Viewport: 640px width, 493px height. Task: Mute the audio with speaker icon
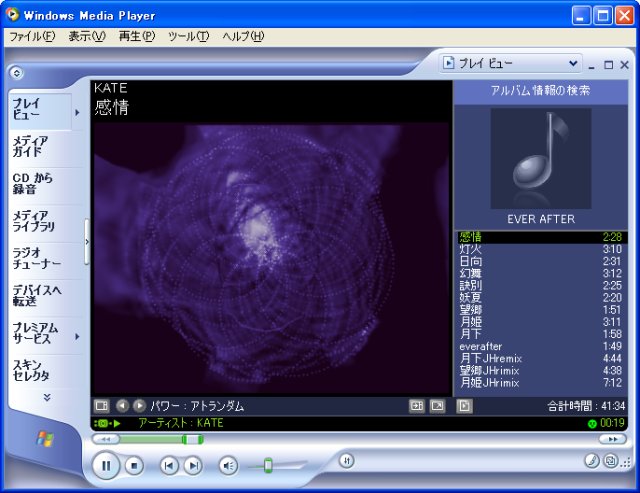point(228,466)
